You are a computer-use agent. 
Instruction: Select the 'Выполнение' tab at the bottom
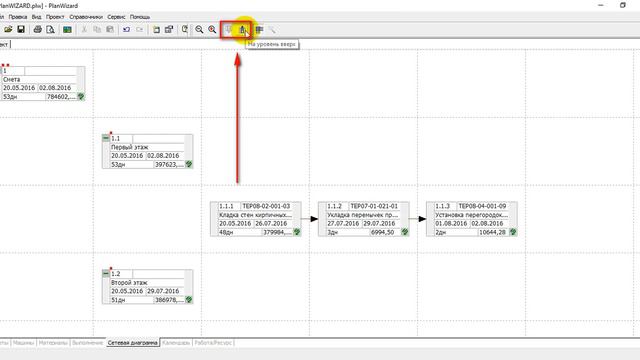87,343
